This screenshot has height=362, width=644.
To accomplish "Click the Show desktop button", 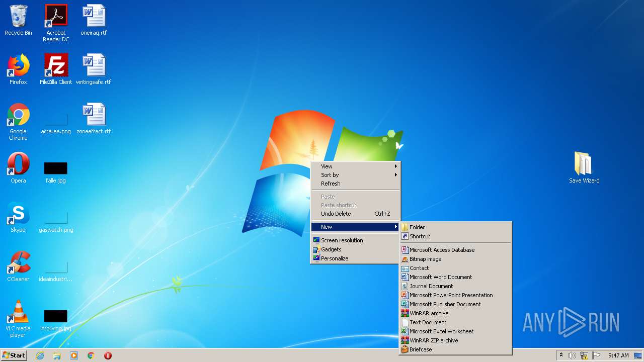I will (x=638, y=355).
